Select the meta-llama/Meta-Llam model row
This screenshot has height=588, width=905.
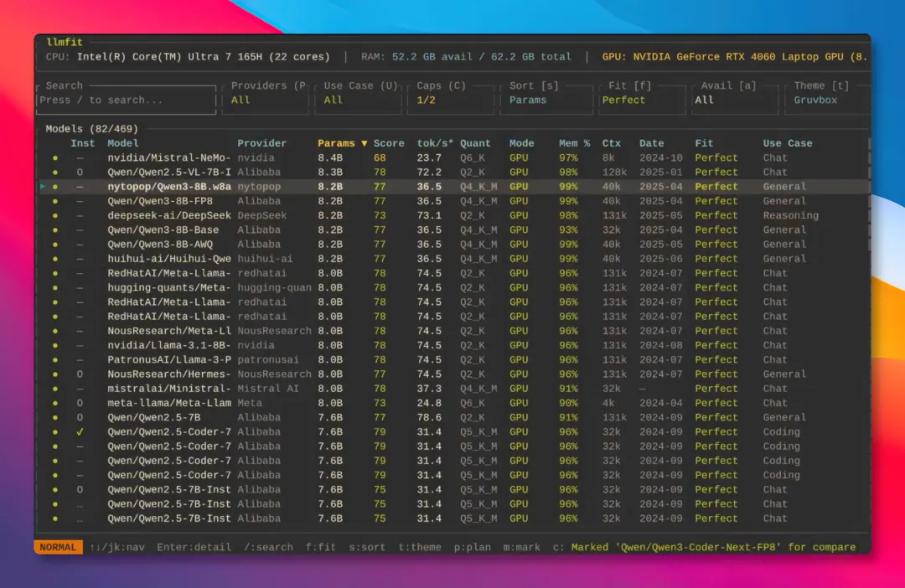[453, 403]
